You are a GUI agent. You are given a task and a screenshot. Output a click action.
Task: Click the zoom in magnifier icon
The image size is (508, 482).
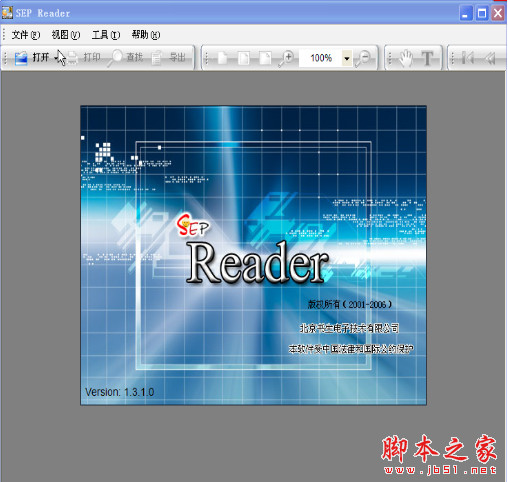point(286,58)
